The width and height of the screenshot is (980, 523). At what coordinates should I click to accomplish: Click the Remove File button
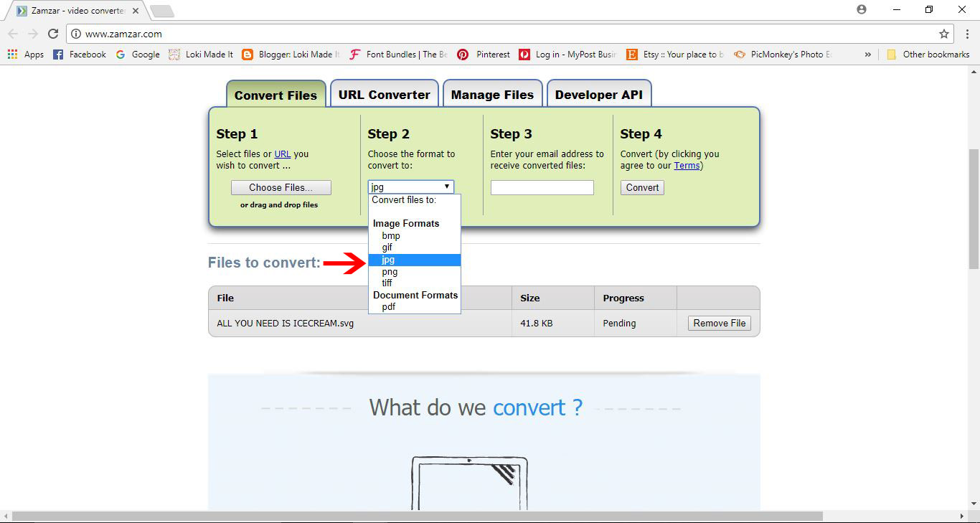(720, 323)
